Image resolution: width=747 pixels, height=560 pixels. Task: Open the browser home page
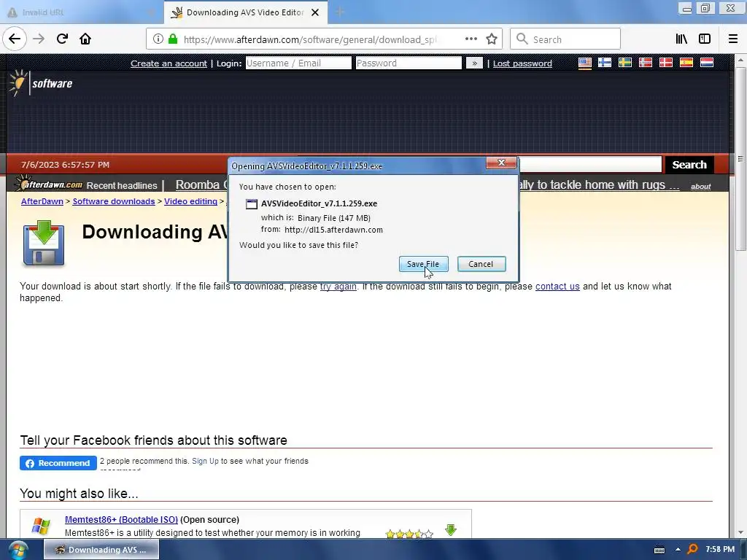[x=85, y=39]
